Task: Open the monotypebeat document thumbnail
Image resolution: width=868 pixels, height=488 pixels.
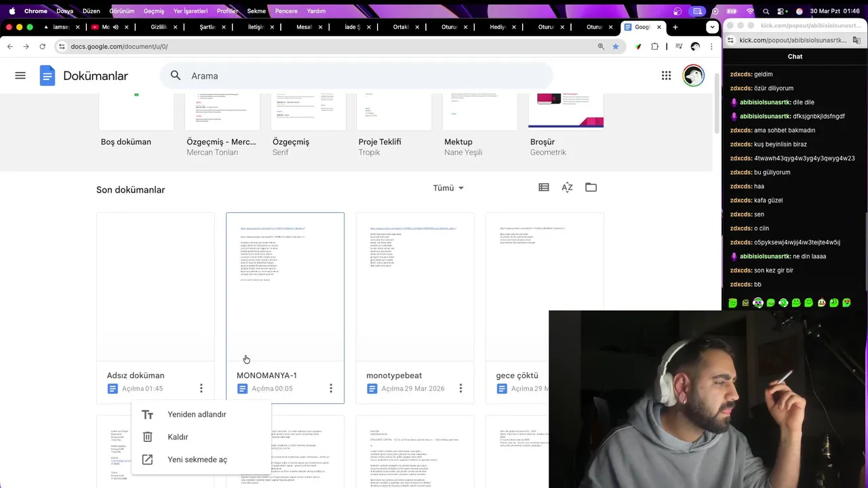Action: click(415, 287)
